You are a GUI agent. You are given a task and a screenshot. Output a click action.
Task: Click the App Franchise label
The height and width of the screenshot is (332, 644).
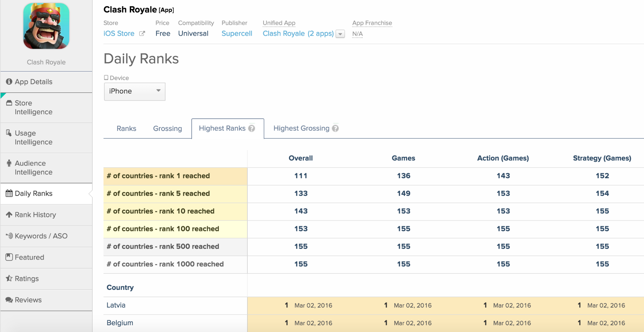[x=372, y=23]
